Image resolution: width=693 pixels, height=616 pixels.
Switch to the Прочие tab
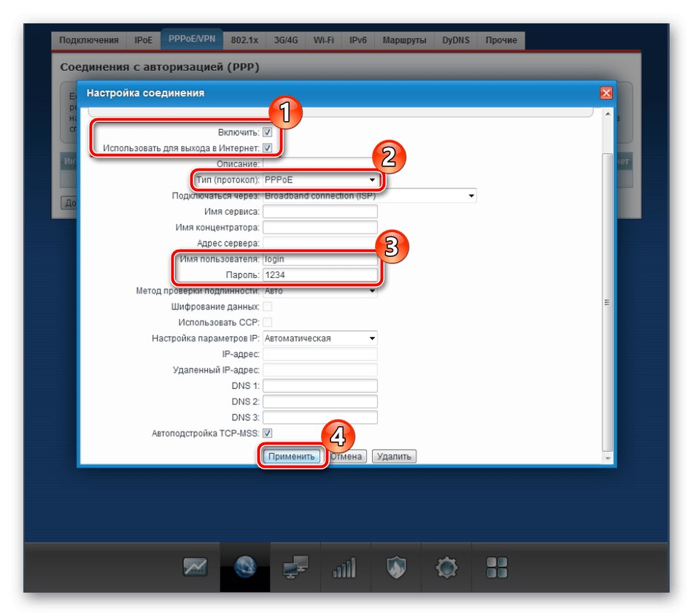pos(501,40)
